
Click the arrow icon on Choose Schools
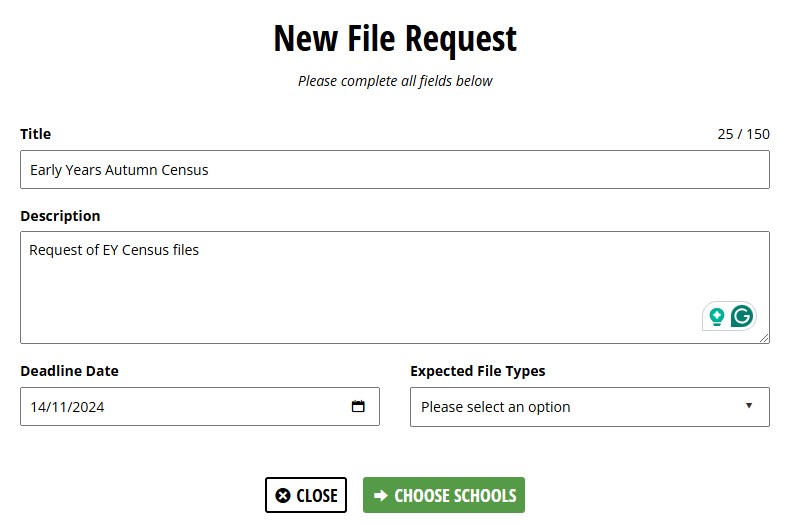click(381, 495)
